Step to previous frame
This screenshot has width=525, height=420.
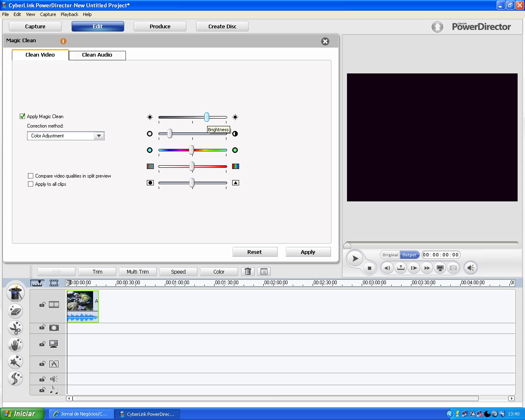coord(387,268)
